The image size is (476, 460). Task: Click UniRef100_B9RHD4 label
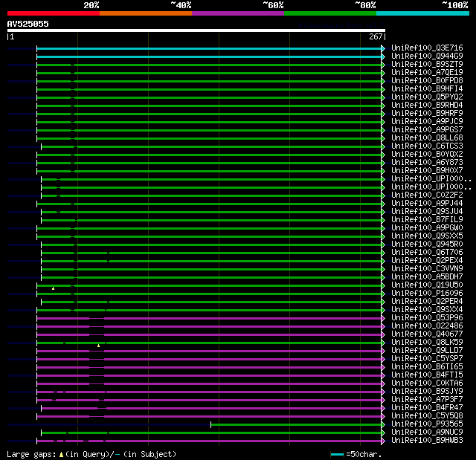tap(427, 106)
